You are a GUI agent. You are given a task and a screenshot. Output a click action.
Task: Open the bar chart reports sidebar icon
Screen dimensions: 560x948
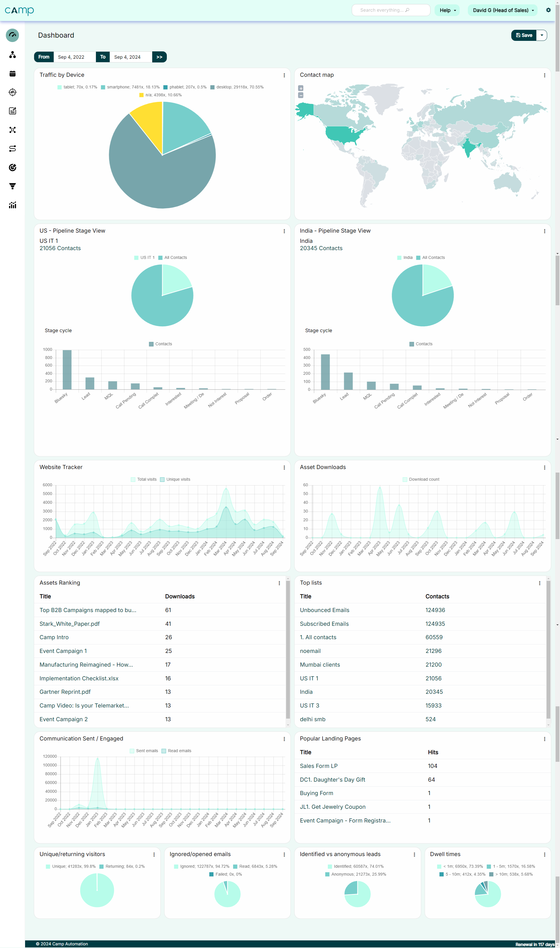pos(13,205)
